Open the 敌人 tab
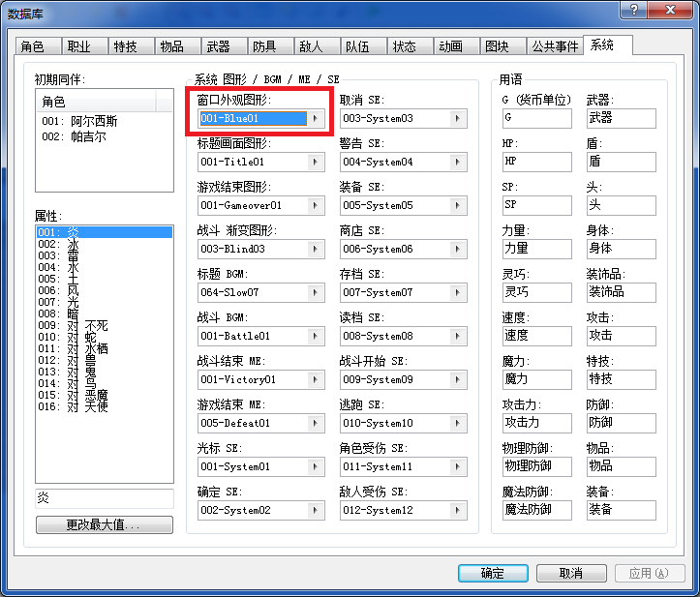Screen dimensions: 700x597 [317, 45]
